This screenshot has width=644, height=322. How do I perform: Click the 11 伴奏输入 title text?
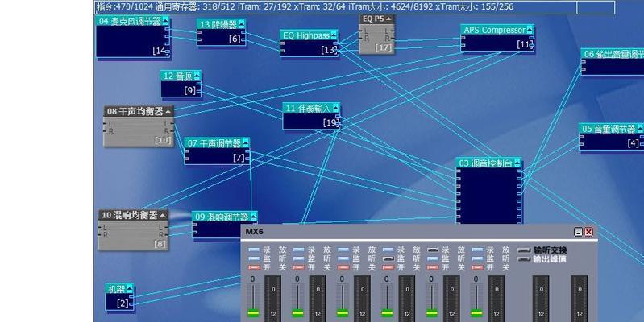click(x=308, y=109)
